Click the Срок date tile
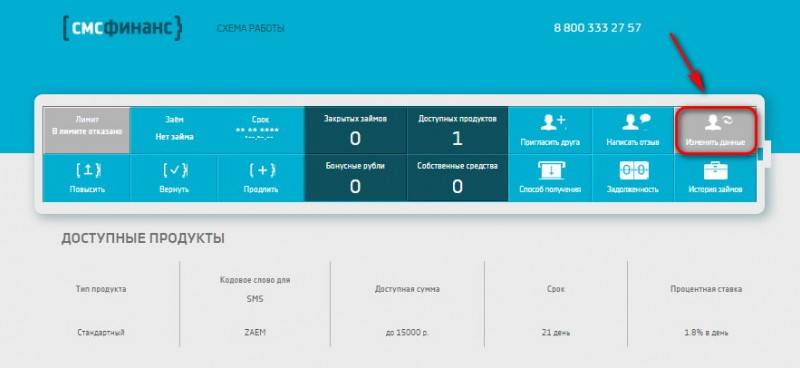The height and width of the screenshot is (368, 800). pyautogui.click(x=261, y=130)
